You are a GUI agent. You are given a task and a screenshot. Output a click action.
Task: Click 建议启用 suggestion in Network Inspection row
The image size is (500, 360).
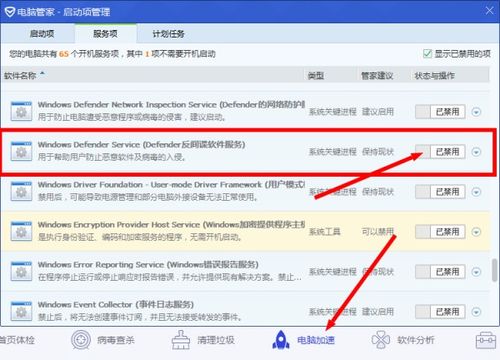(x=378, y=111)
